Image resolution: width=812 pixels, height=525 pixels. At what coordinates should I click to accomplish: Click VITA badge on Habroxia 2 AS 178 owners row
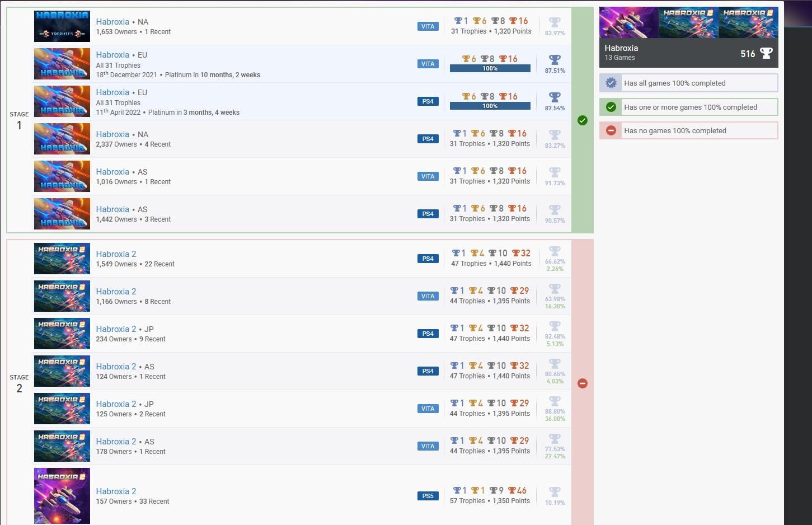click(x=428, y=446)
